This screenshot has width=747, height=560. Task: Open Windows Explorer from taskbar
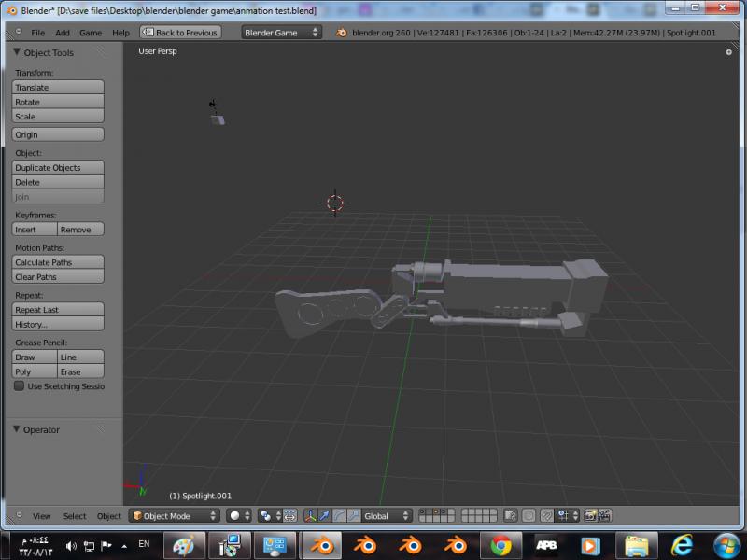pos(637,545)
